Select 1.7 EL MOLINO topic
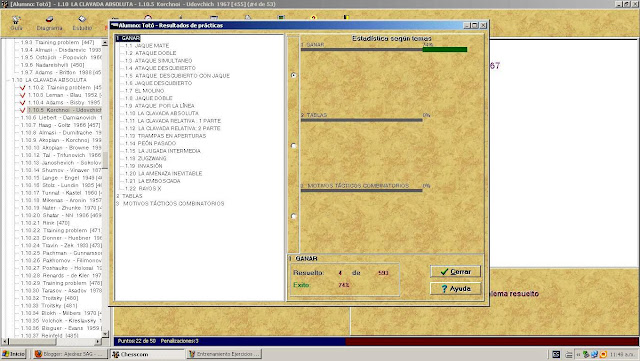The width and height of the screenshot is (640, 361). pos(144,91)
